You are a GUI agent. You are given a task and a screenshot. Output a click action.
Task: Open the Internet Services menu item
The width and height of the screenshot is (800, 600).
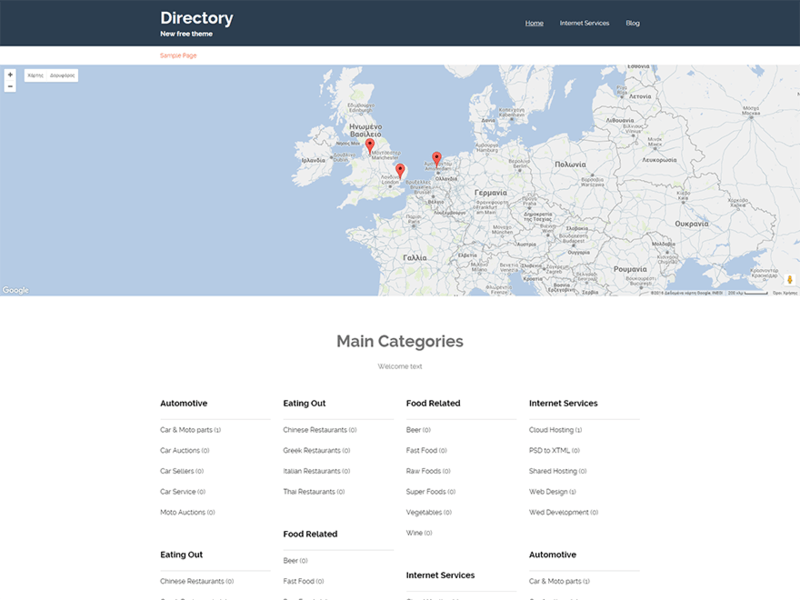584,22
